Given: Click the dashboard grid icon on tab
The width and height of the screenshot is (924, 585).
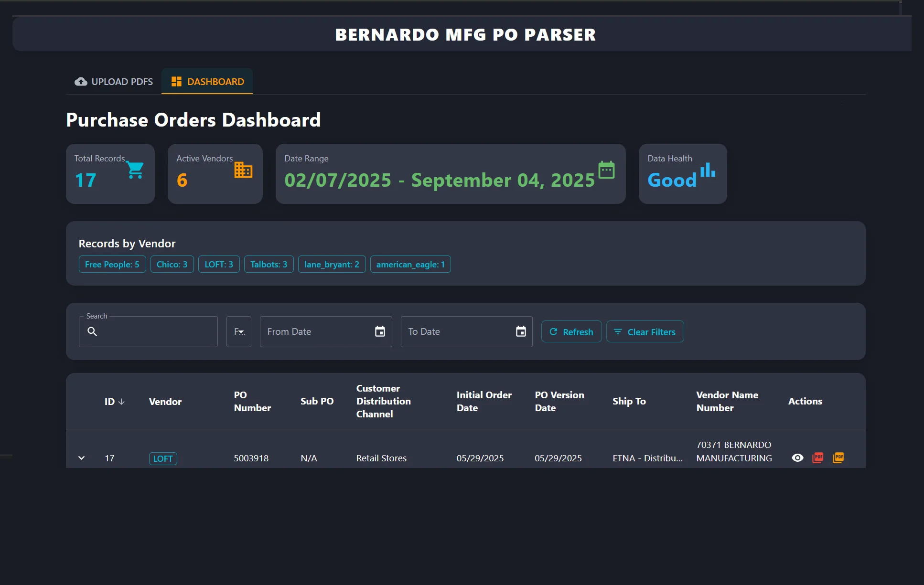Looking at the screenshot, I should (x=176, y=82).
